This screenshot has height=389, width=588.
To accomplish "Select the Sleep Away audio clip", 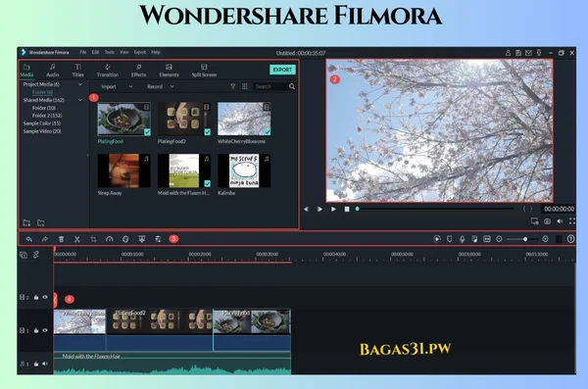I will click(123, 170).
